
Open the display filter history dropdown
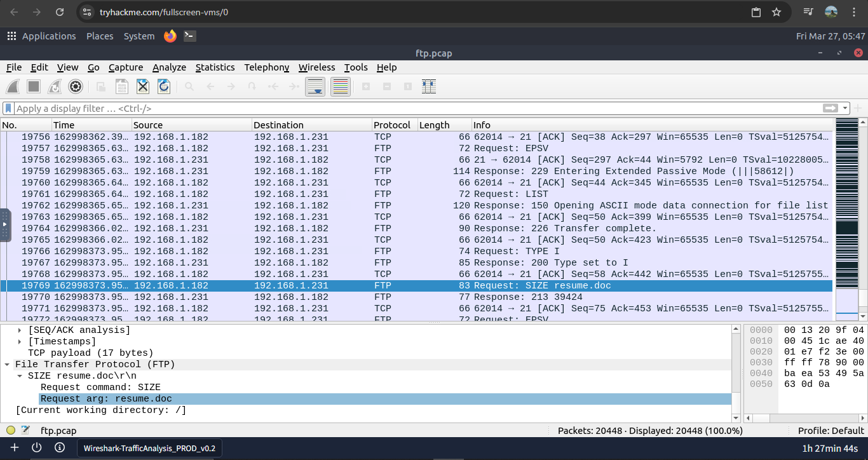click(845, 109)
